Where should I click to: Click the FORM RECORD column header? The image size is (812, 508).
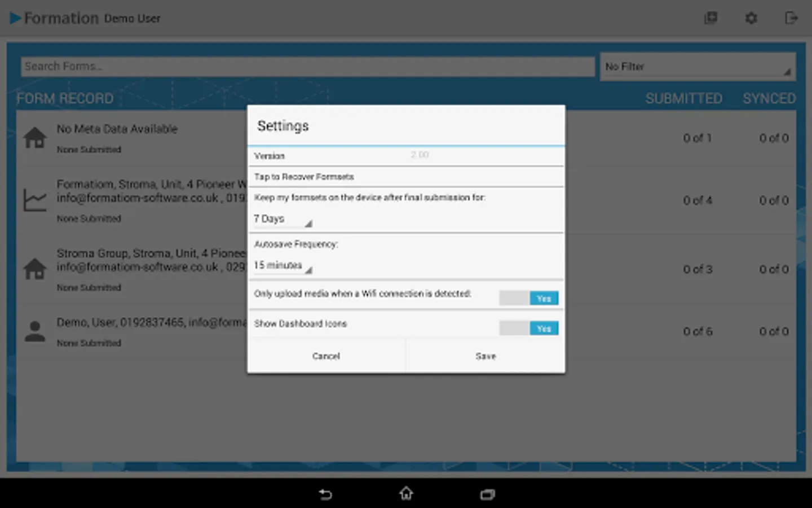click(x=65, y=99)
